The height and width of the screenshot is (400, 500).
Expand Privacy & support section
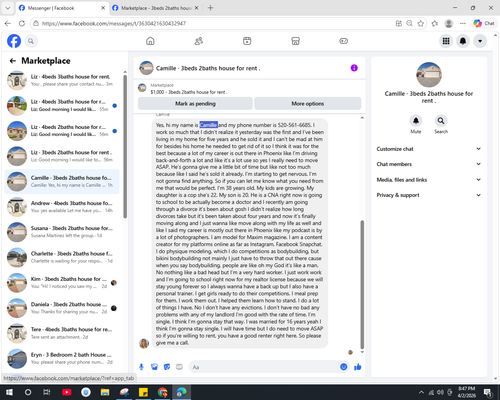(x=429, y=195)
